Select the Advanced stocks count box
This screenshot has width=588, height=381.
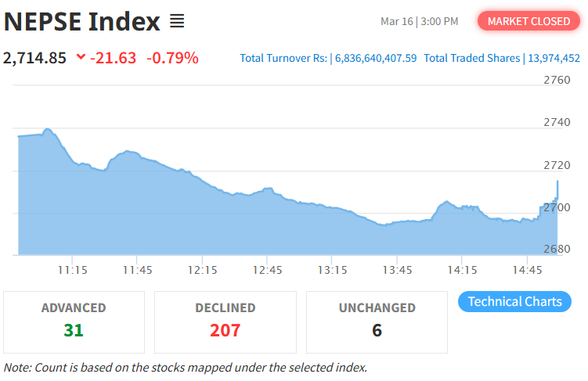[x=74, y=322]
